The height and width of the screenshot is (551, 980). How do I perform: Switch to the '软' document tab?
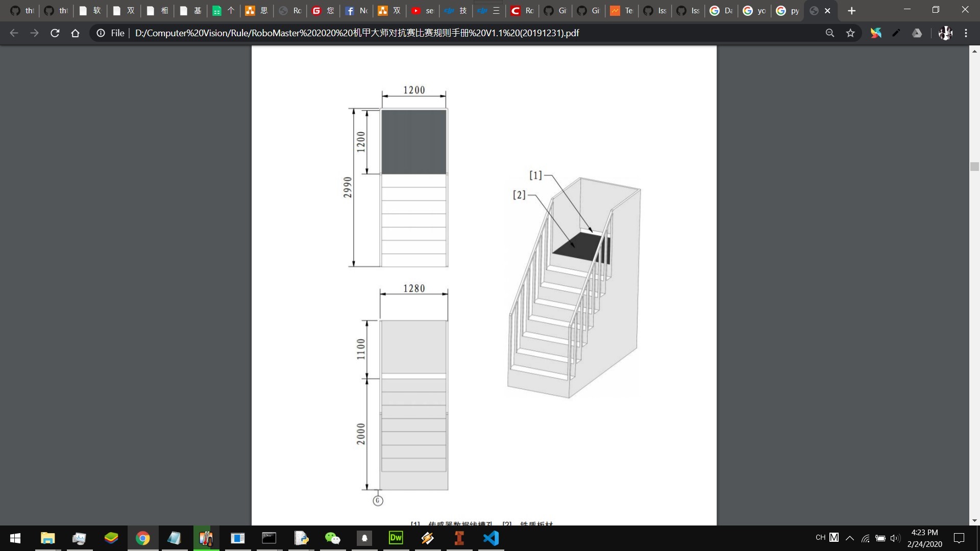point(90,11)
